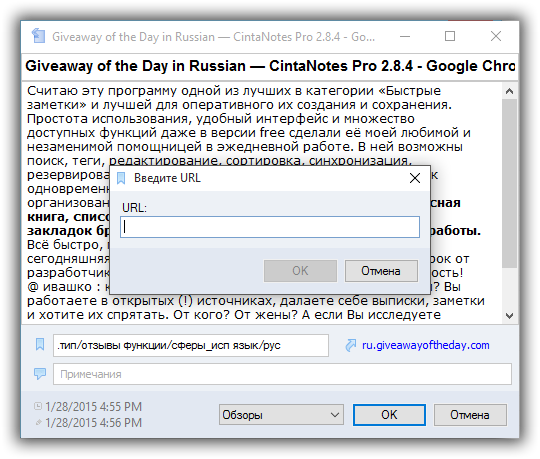Click the vertical scrollbar thumb

click(x=509, y=183)
